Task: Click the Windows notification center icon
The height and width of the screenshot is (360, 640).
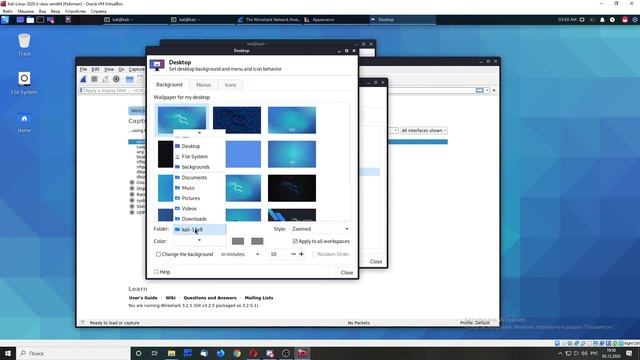Action: (629, 353)
